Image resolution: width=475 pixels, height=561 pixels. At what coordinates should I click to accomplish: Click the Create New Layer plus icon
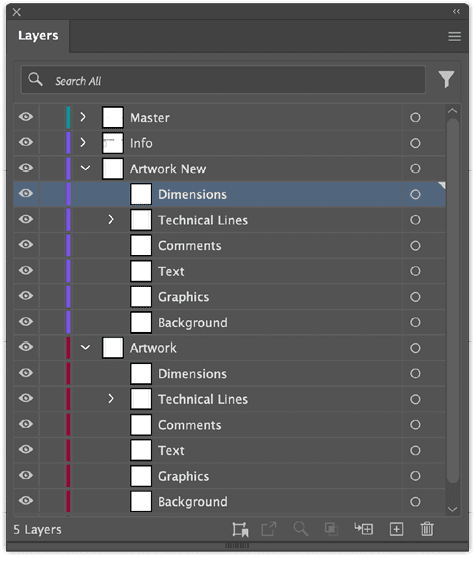[x=396, y=529]
